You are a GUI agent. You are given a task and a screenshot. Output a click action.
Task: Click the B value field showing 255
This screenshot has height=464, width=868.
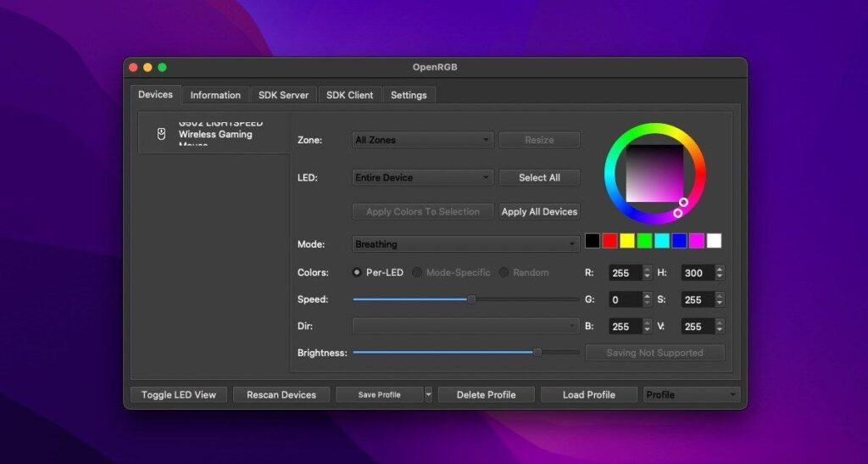626,327
